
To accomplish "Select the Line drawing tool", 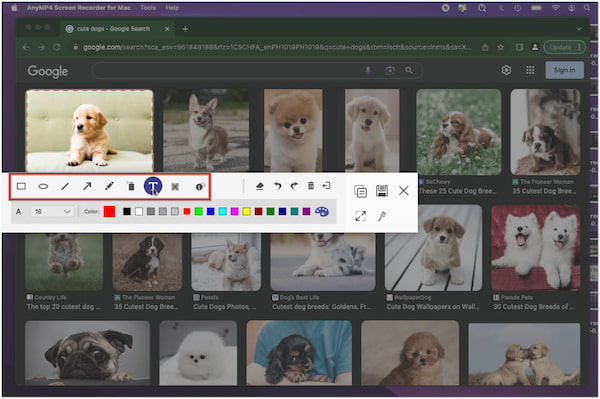I will 65,186.
